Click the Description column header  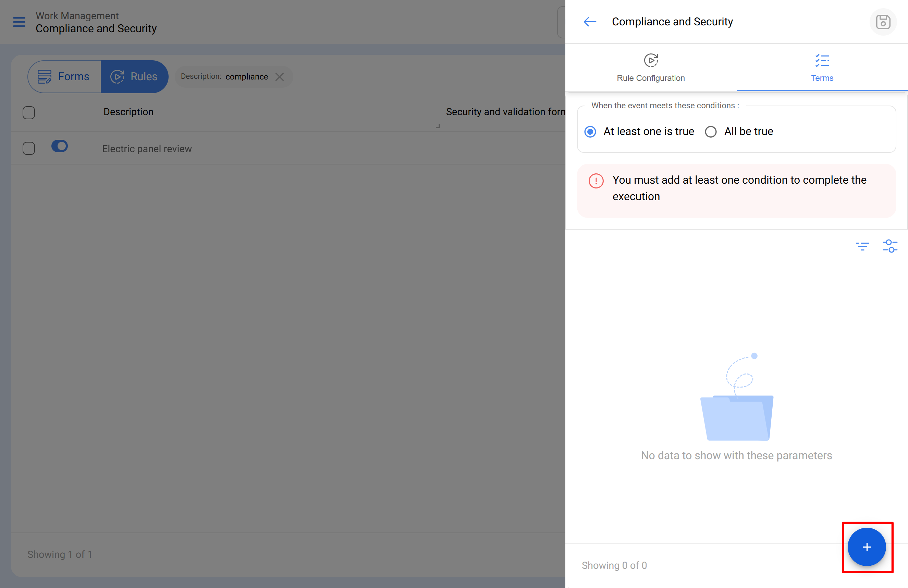point(128,112)
